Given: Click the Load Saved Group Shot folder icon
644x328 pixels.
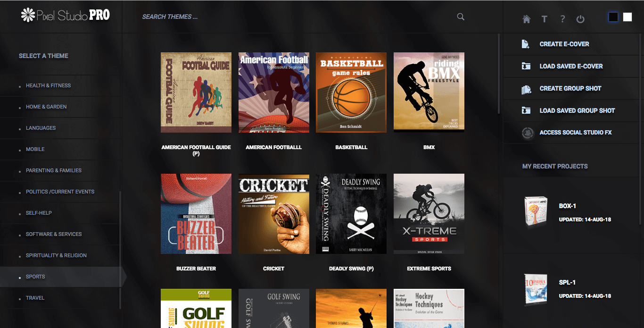Looking at the screenshot, I should coord(526,110).
